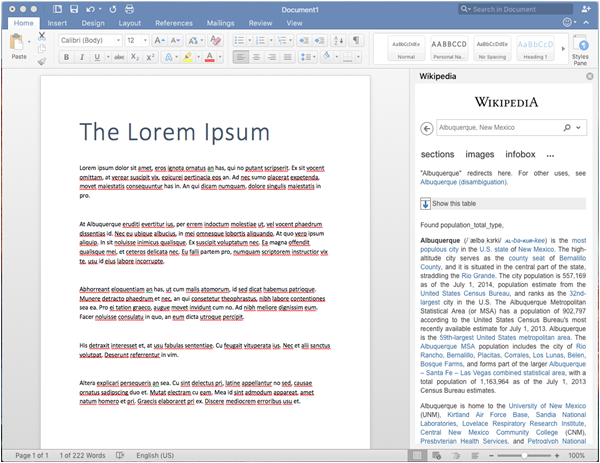The image size is (600, 463).
Task: Apply subscript formatting
Action: pyautogui.click(x=135, y=57)
